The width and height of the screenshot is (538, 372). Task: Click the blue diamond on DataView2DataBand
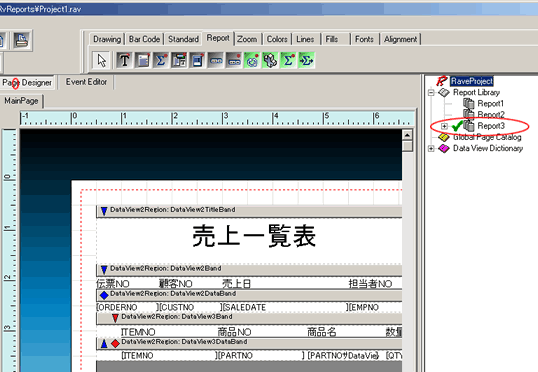pos(104,295)
